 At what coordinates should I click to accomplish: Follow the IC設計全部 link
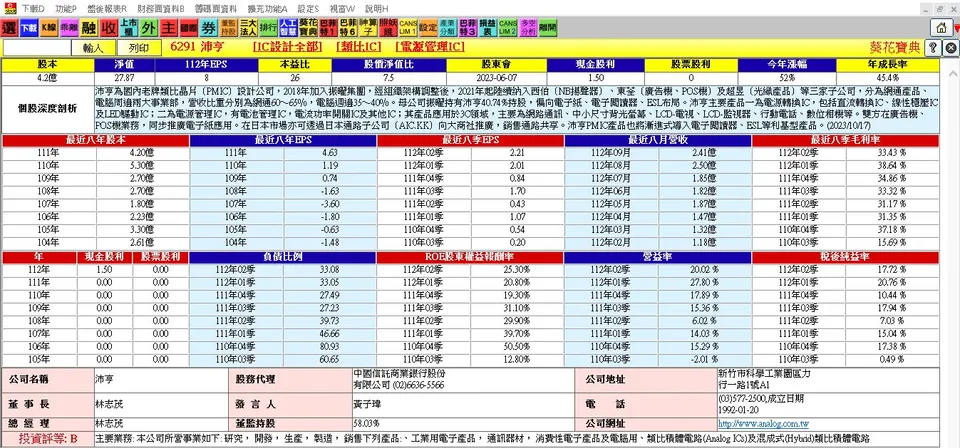point(287,47)
